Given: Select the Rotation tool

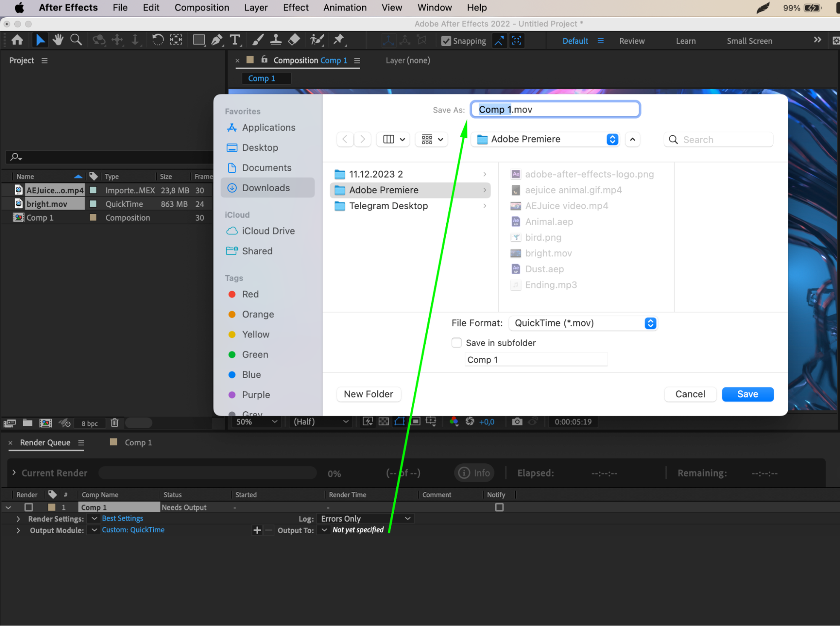Looking at the screenshot, I should (158, 40).
